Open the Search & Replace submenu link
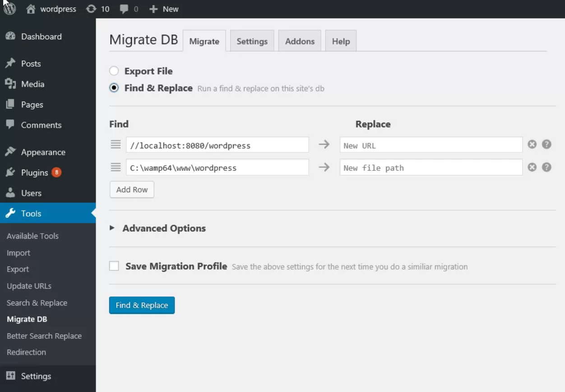The image size is (565, 392). click(x=37, y=303)
